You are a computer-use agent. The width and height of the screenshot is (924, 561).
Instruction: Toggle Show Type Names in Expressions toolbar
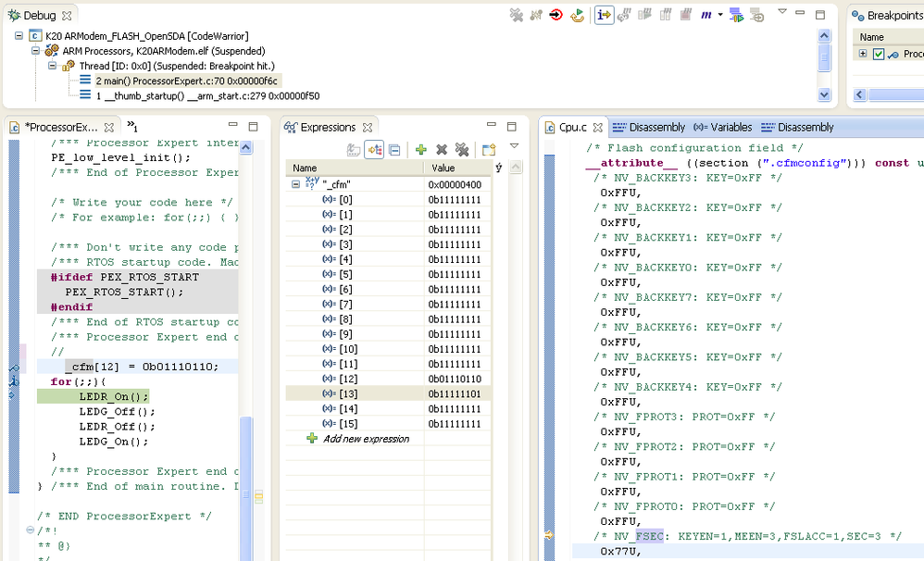[x=353, y=150]
